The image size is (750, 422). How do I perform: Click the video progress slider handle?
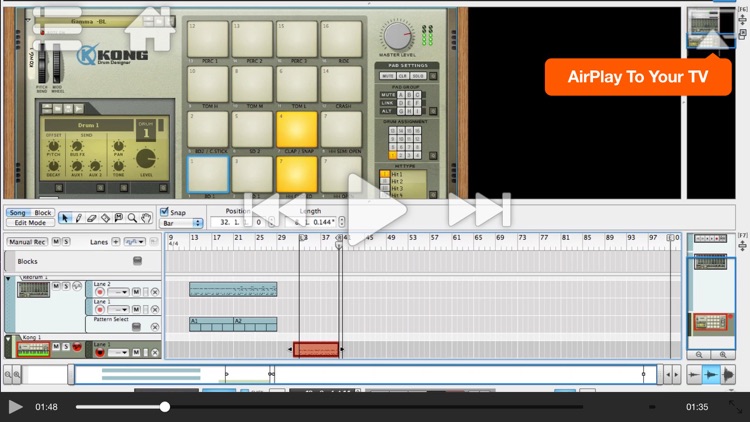pos(165,407)
